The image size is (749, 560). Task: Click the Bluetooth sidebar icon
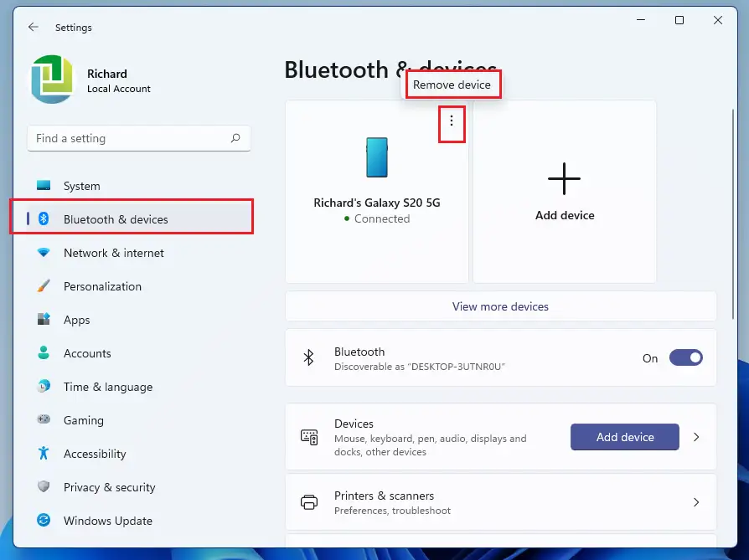[x=44, y=218]
